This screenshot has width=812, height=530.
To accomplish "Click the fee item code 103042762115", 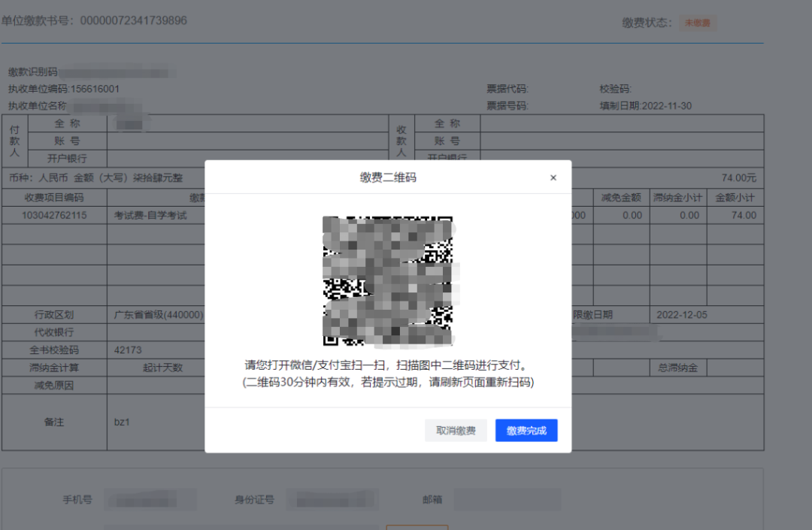I will point(54,215).
